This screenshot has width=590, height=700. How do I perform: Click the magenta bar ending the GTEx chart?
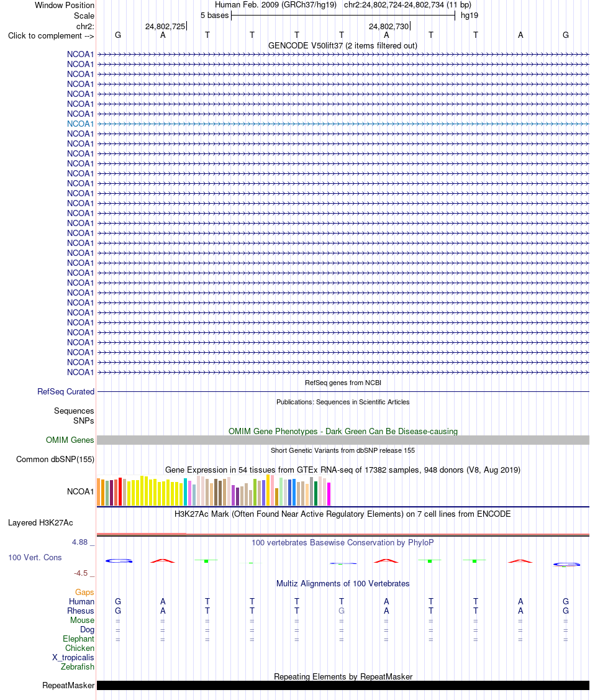click(x=329, y=494)
